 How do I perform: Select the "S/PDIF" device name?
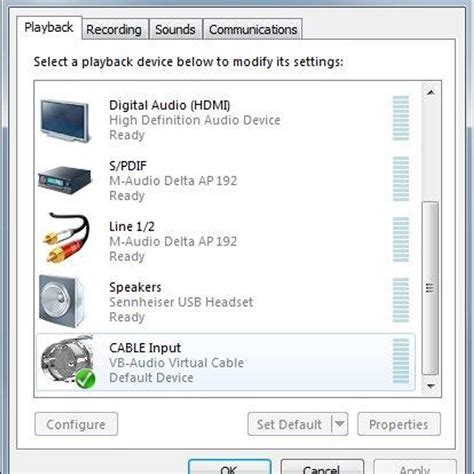pyautogui.click(x=128, y=166)
